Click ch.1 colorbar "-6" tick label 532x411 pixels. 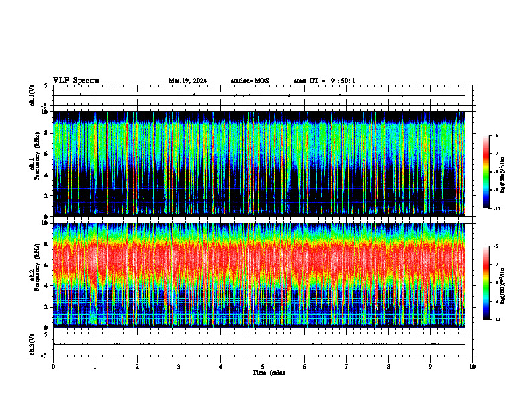(496, 135)
